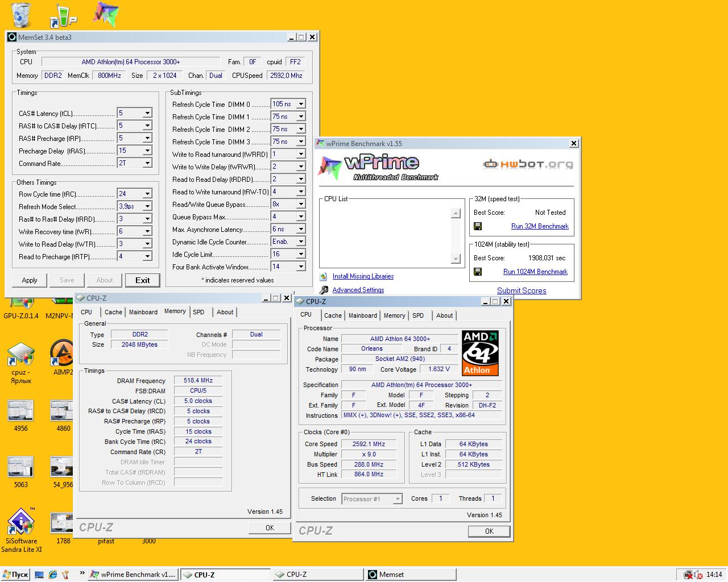The image size is (728, 582).
Task: Select Cache tab in right CPU-Z window
Action: click(333, 315)
